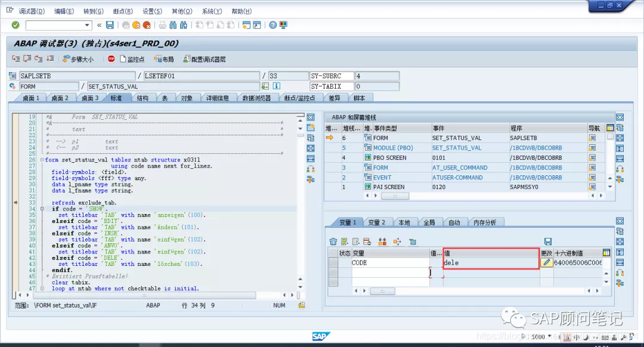The height and width of the screenshot is (347, 644).
Task: Click the pencil change icon for CODE
Action: pyautogui.click(x=546, y=262)
